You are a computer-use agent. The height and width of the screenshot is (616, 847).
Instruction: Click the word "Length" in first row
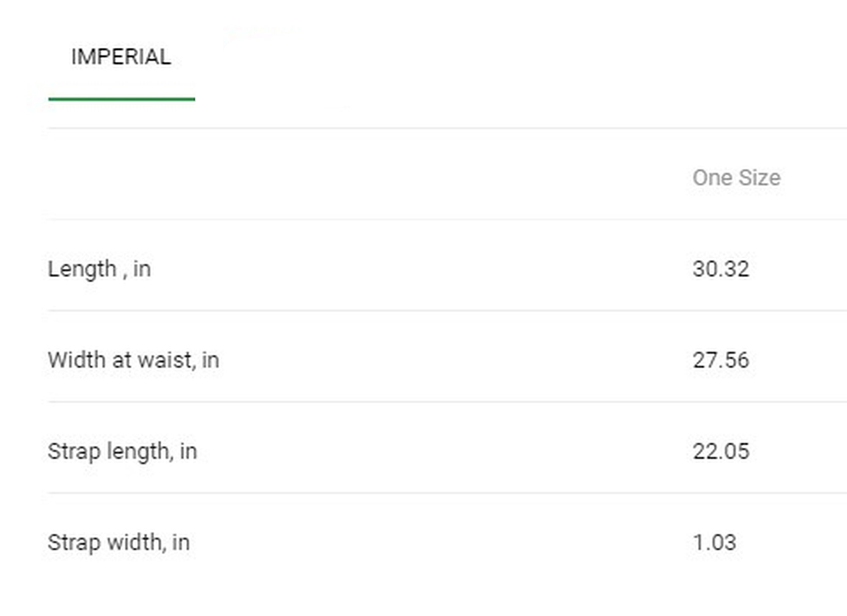pos(82,269)
